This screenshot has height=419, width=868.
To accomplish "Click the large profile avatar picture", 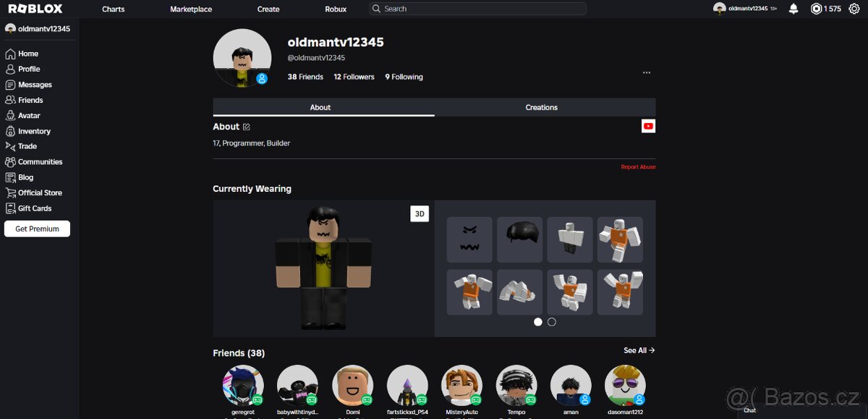I will pos(242,58).
